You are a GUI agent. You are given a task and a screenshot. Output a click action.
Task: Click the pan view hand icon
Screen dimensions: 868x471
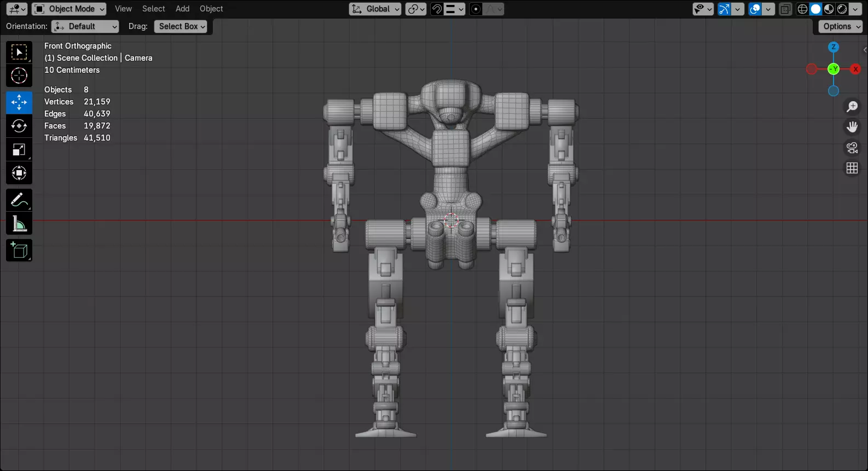point(852,127)
